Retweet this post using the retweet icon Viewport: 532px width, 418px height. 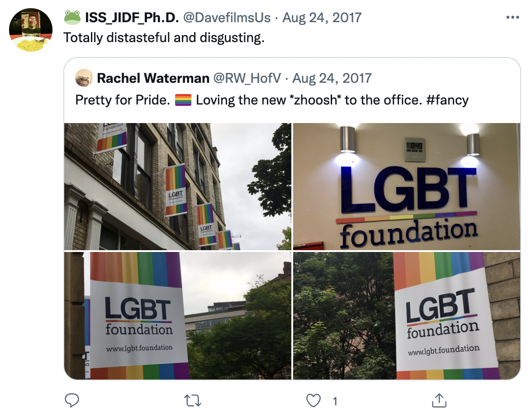(193, 401)
